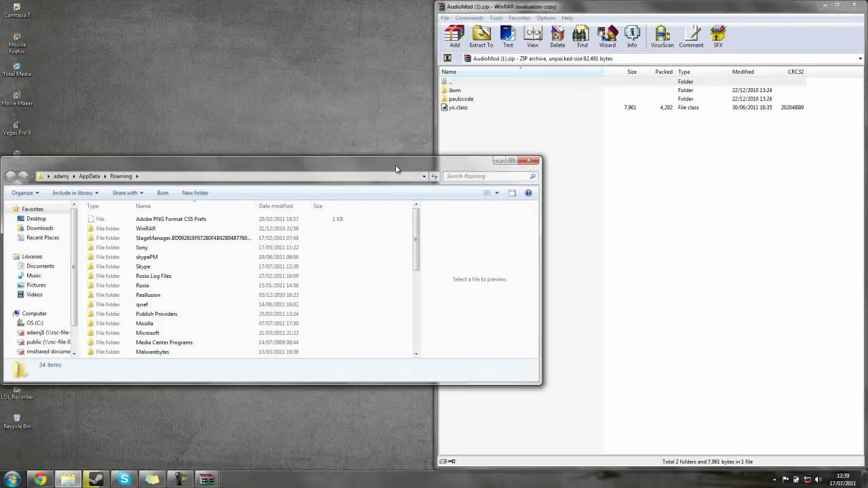The image size is (868, 488).
Task: Open the view options dropdown arrow in Explorer
Action: [x=496, y=193]
